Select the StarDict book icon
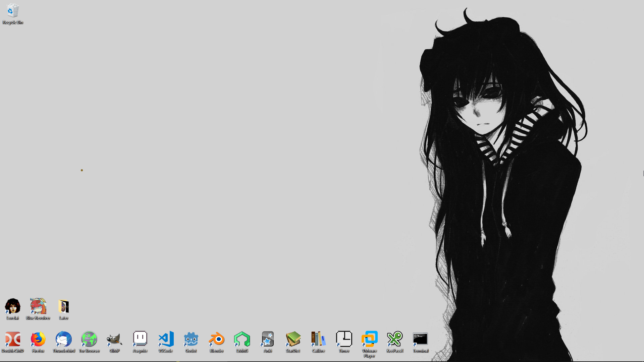 (293, 339)
